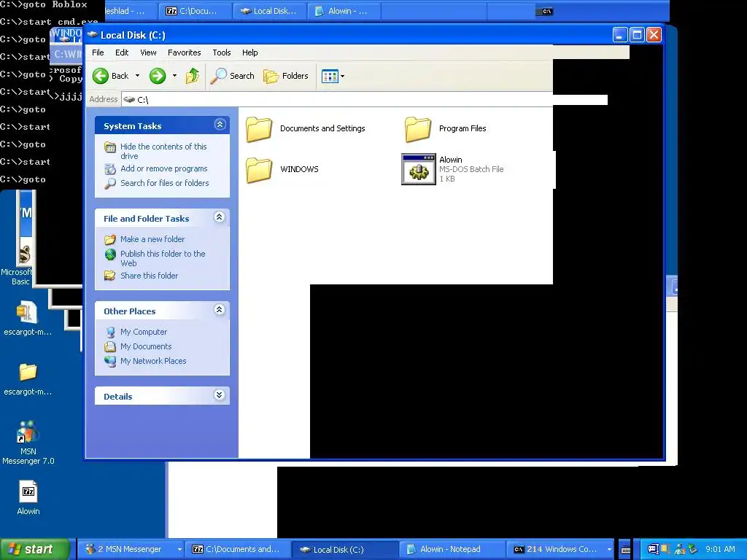The width and height of the screenshot is (747, 560).
Task: Open the File menu
Action: coord(98,52)
